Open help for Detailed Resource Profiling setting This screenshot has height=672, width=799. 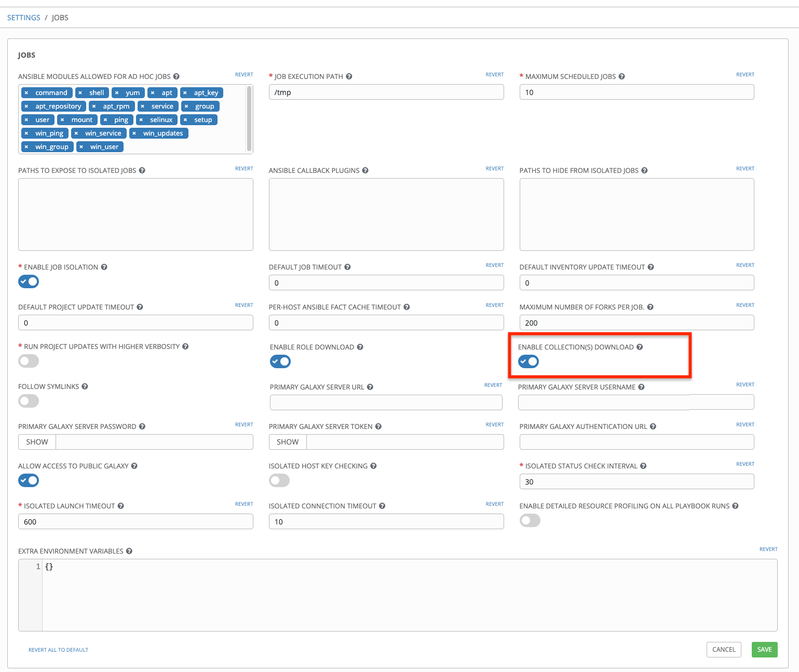(736, 506)
